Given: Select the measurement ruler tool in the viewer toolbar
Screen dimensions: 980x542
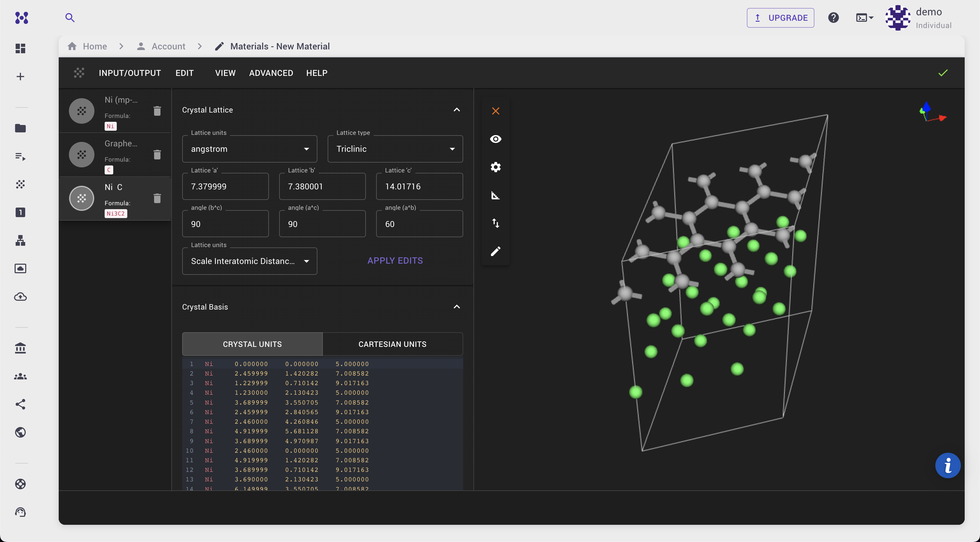Looking at the screenshot, I should [x=495, y=195].
